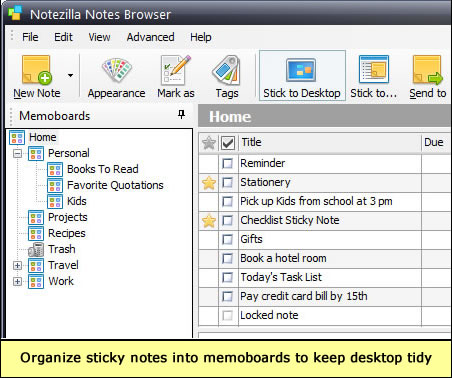Sort notes by the Title column header
Screen dimensions: 452x378
click(330, 143)
